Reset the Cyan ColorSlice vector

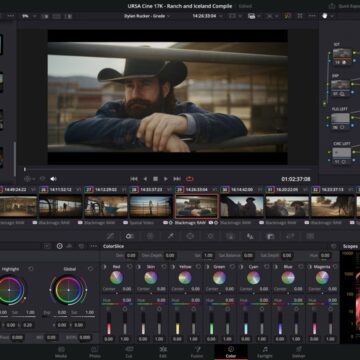click(x=267, y=267)
